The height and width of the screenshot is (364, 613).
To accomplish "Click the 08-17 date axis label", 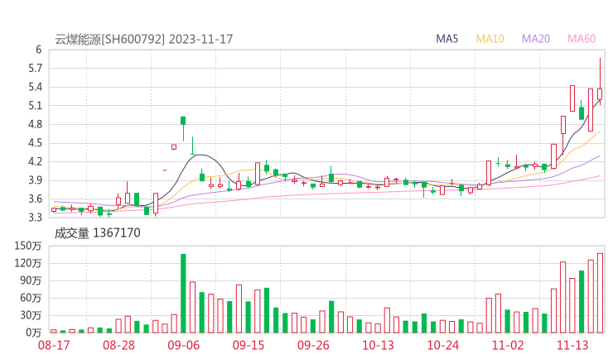I will [54, 345].
